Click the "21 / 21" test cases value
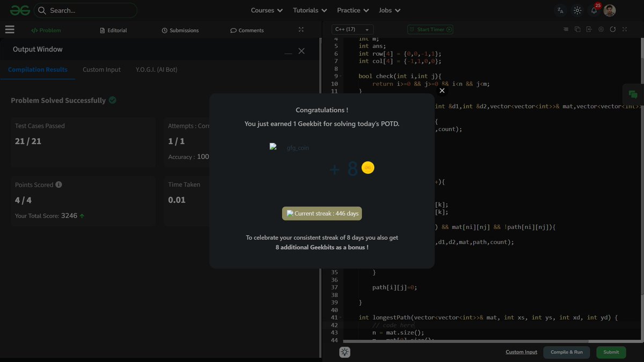Image resolution: width=644 pixels, height=362 pixels. click(x=28, y=142)
